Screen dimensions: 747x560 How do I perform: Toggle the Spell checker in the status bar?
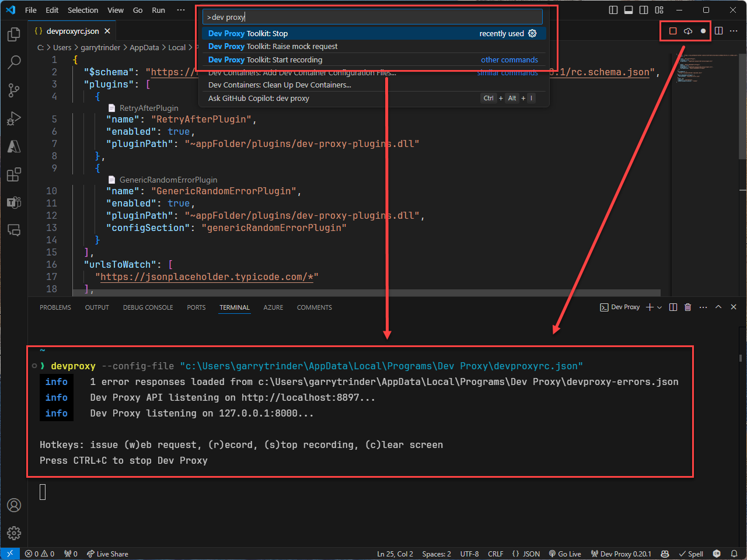[691, 554]
